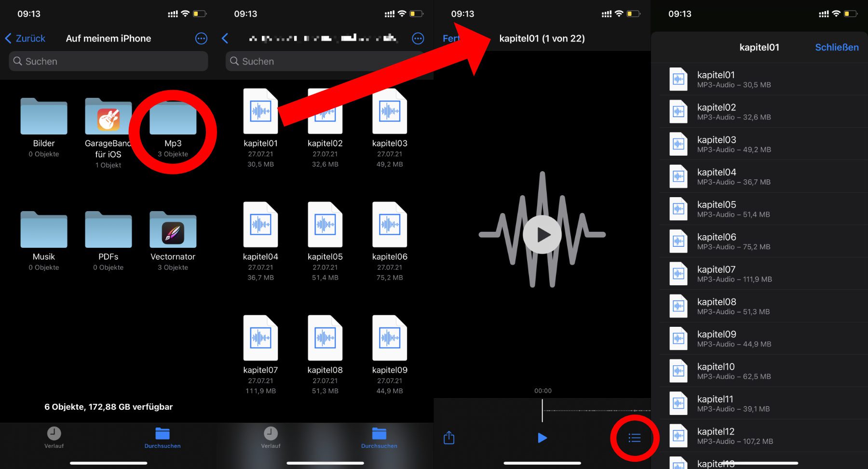Open the Vectornator folder
Image resolution: width=868 pixels, height=469 pixels.
[x=173, y=230]
